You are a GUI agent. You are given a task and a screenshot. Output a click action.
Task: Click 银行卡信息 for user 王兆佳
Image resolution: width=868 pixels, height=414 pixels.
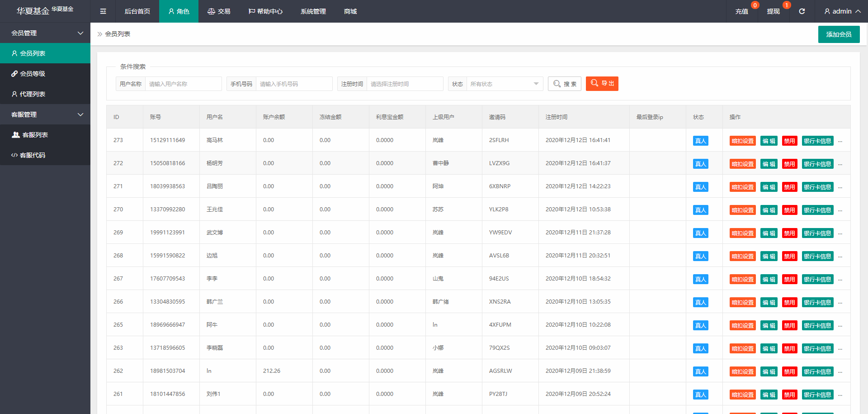pyautogui.click(x=817, y=210)
